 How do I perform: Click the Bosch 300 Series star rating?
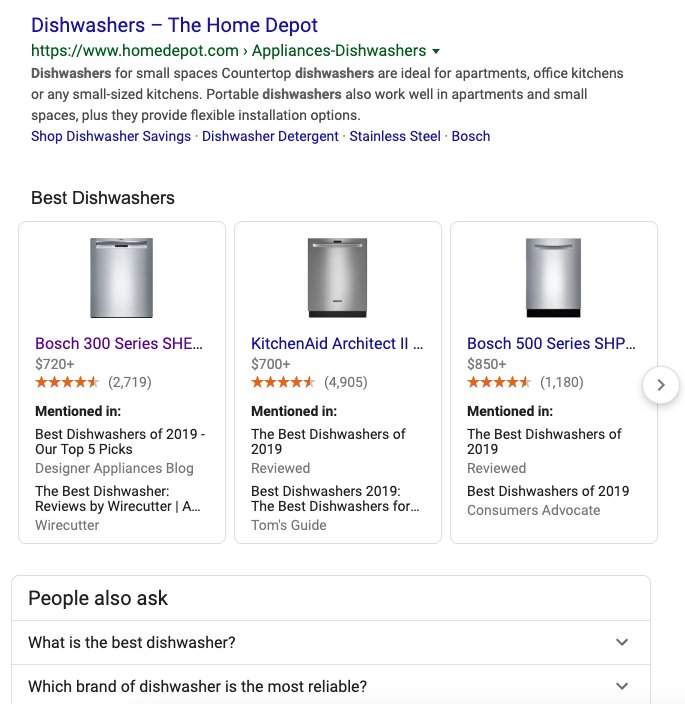67,382
